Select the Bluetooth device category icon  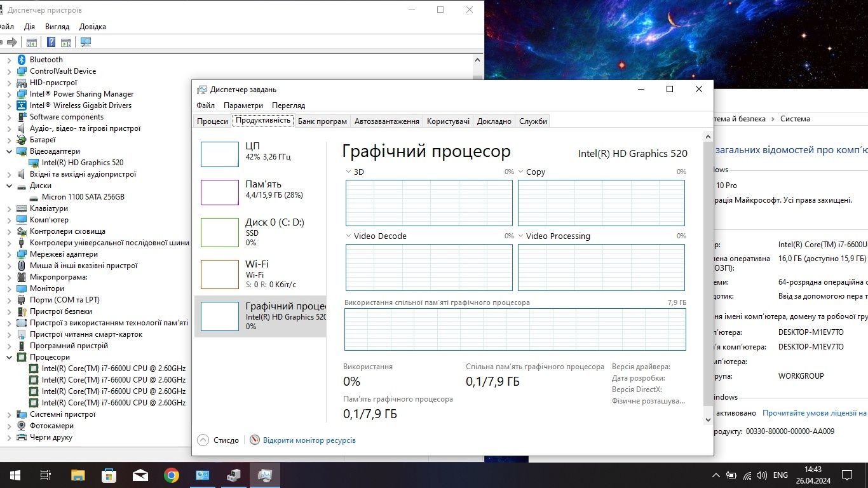[x=22, y=60]
